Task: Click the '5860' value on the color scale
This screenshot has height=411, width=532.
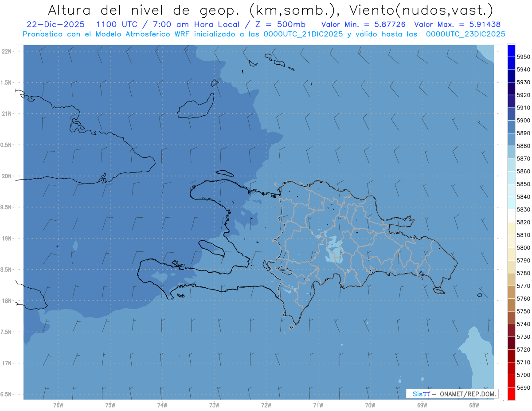Action: (x=523, y=171)
